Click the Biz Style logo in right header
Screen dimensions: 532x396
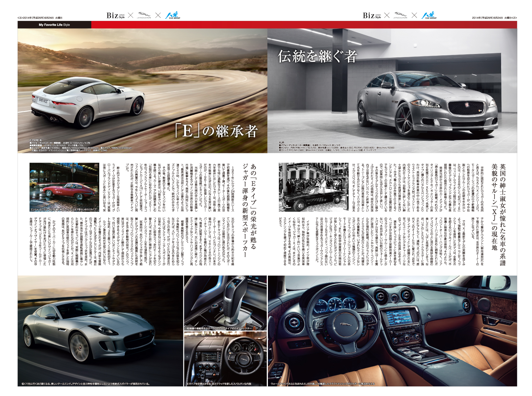coord(372,15)
